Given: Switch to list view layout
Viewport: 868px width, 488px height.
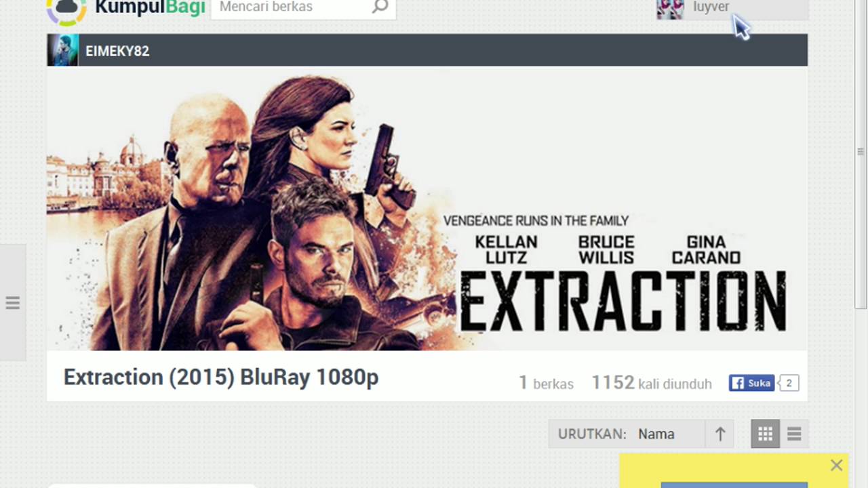Looking at the screenshot, I should point(794,434).
